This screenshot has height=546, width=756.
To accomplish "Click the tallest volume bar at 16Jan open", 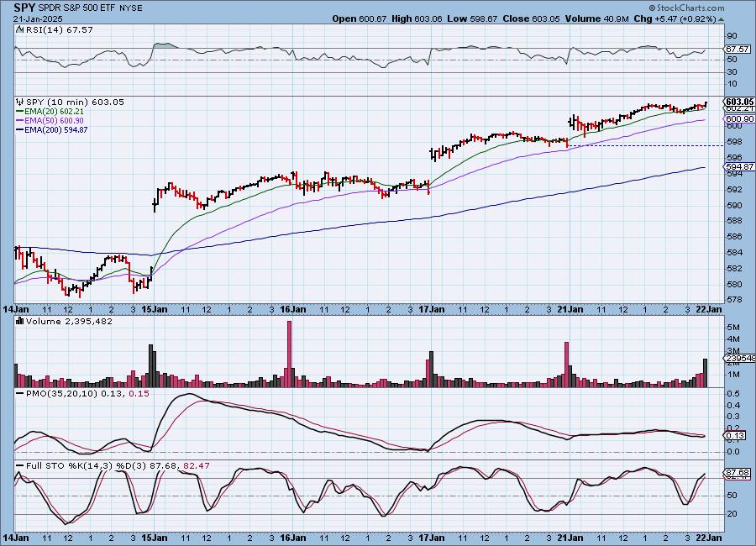I will click(x=289, y=354).
